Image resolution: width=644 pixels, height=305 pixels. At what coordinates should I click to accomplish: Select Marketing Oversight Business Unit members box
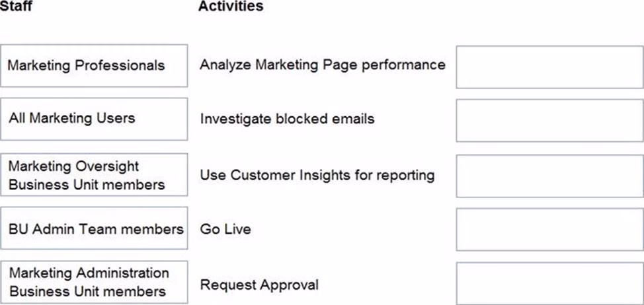pyautogui.click(x=94, y=175)
